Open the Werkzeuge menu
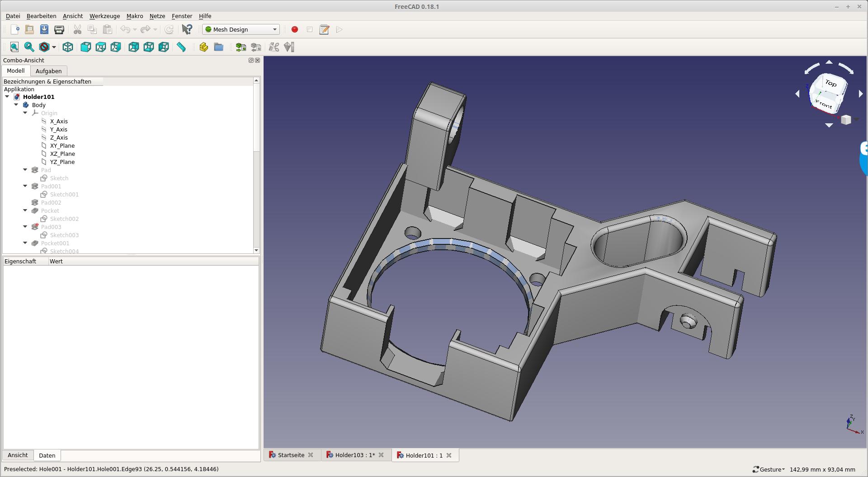Viewport: 868px width, 477px height. pos(104,16)
